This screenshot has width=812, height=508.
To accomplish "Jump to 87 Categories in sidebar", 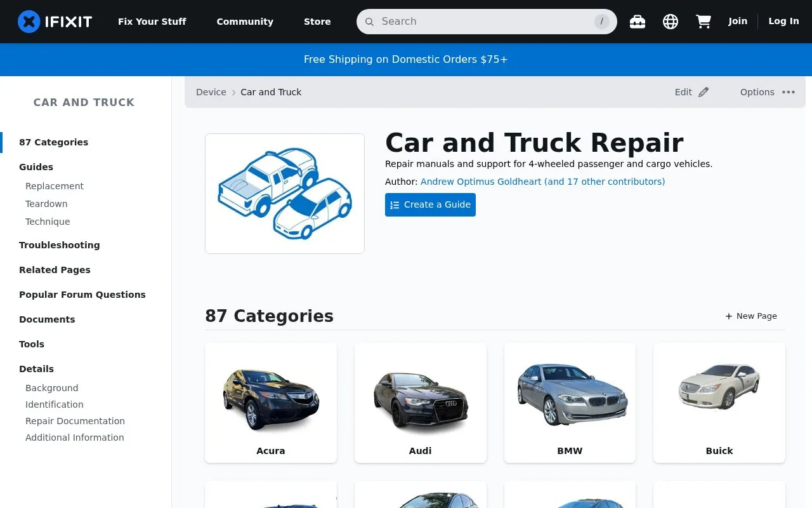I will (x=53, y=142).
